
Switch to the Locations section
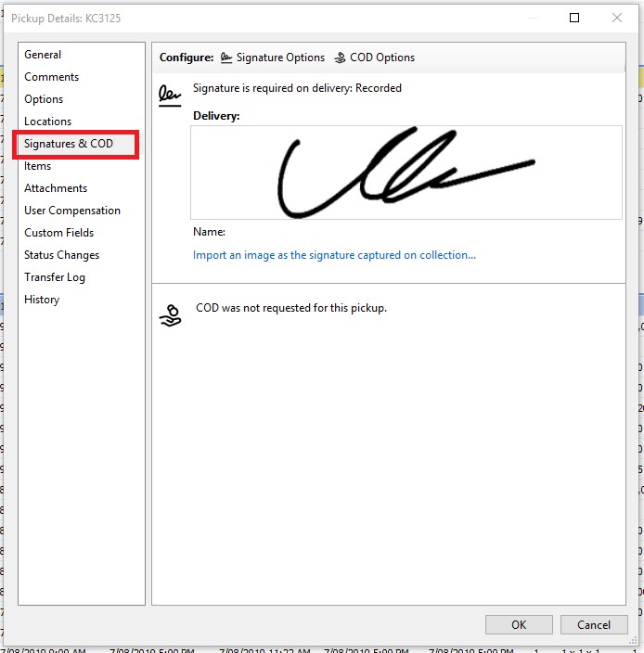[48, 122]
